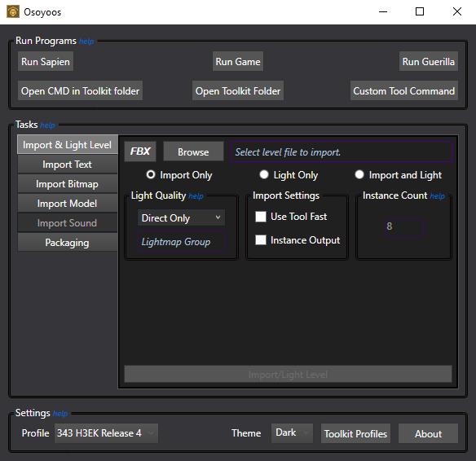Open help link beside Light Quality
Image resolution: width=476 pixels, height=461 pixels.
pyautogui.click(x=196, y=196)
